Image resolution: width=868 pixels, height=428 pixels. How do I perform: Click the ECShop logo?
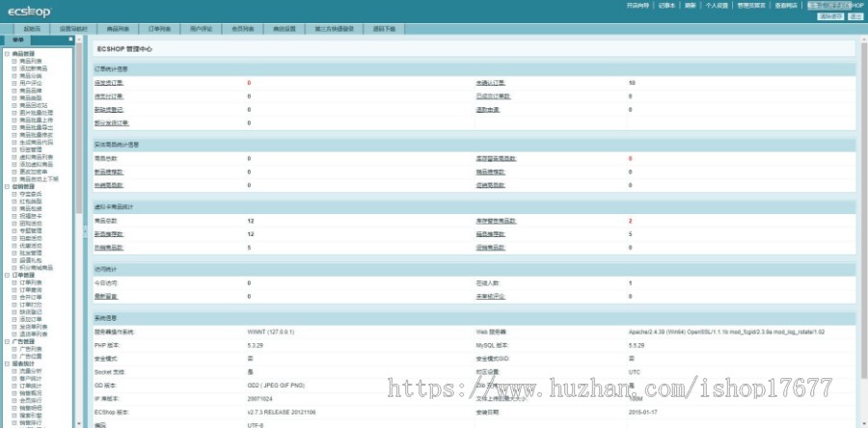tap(29, 12)
